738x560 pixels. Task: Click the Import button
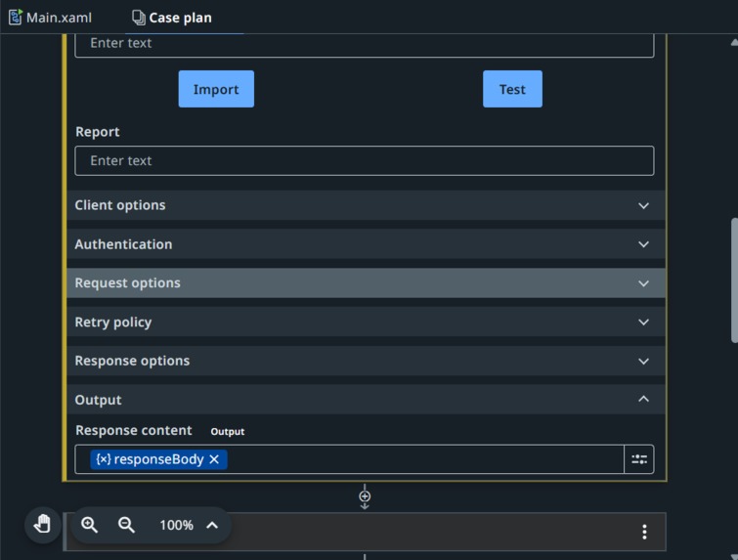pyautogui.click(x=216, y=89)
